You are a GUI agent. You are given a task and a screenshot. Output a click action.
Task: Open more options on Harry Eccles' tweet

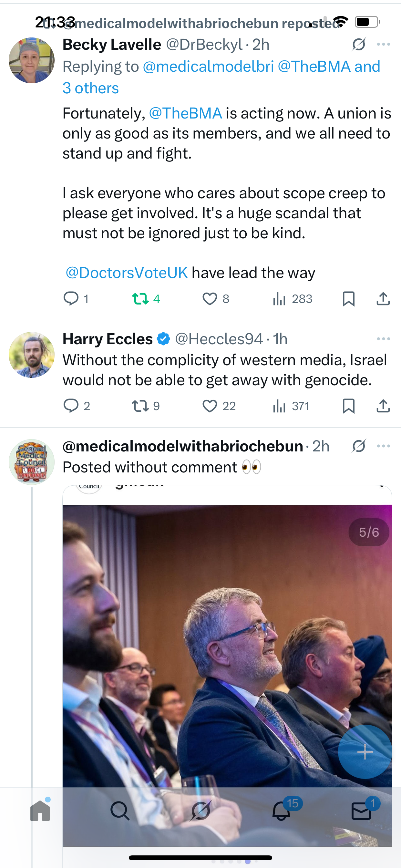pos(384,339)
